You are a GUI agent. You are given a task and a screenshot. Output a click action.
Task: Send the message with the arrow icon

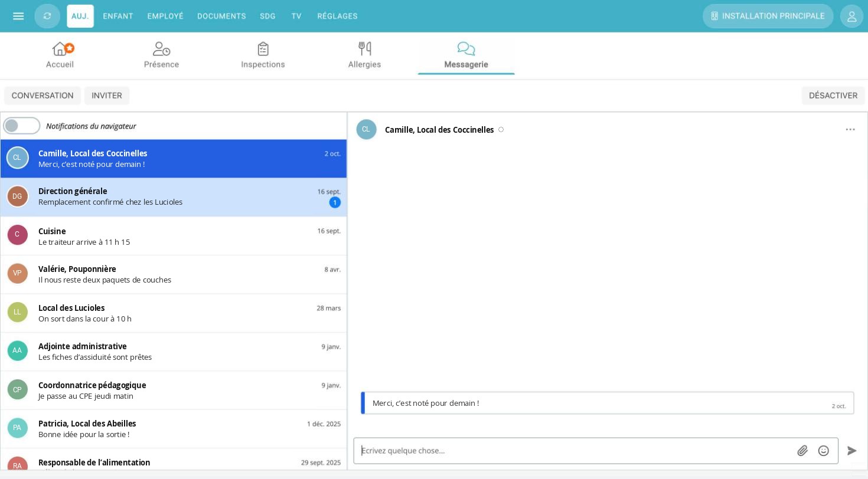(x=852, y=451)
